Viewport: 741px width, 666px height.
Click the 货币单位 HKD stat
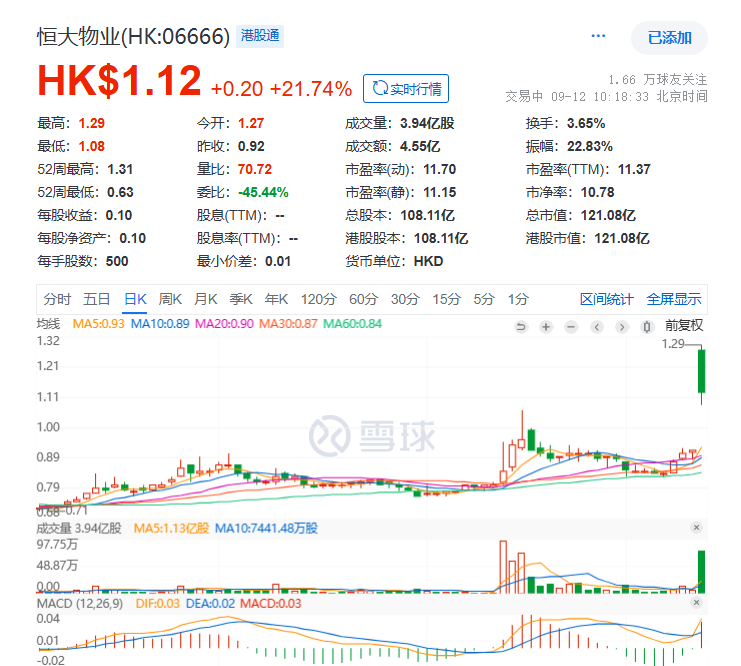click(x=394, y=261)
